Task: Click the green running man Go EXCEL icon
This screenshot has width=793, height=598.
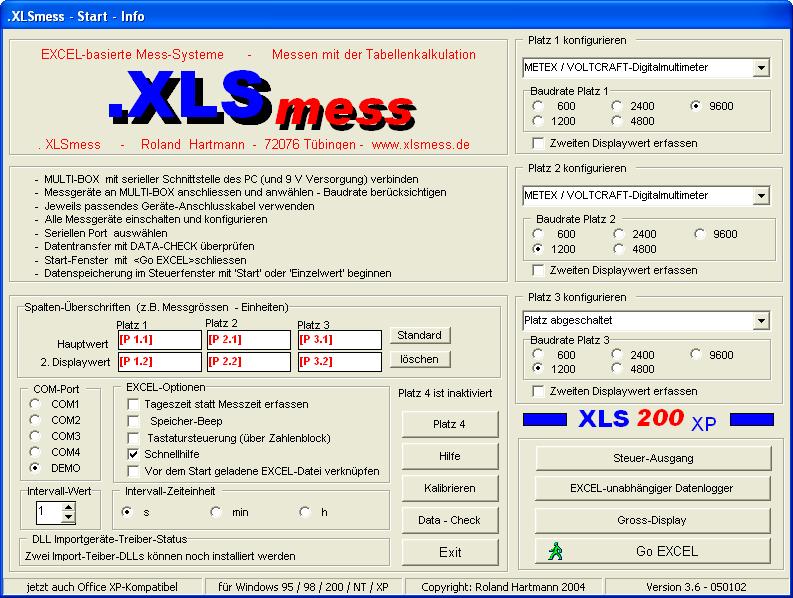Action: (x=555, y=551)
